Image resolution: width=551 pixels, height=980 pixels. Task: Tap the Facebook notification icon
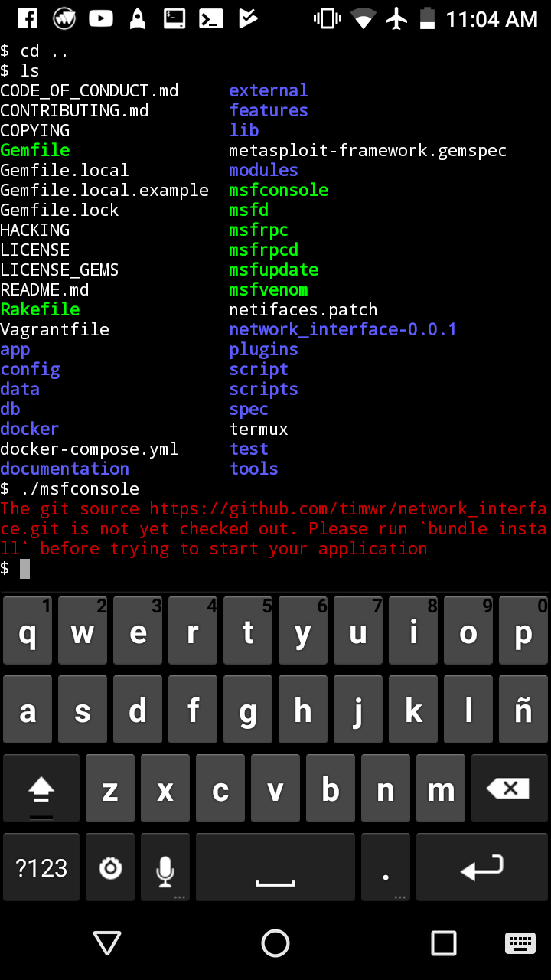[28, 19]
